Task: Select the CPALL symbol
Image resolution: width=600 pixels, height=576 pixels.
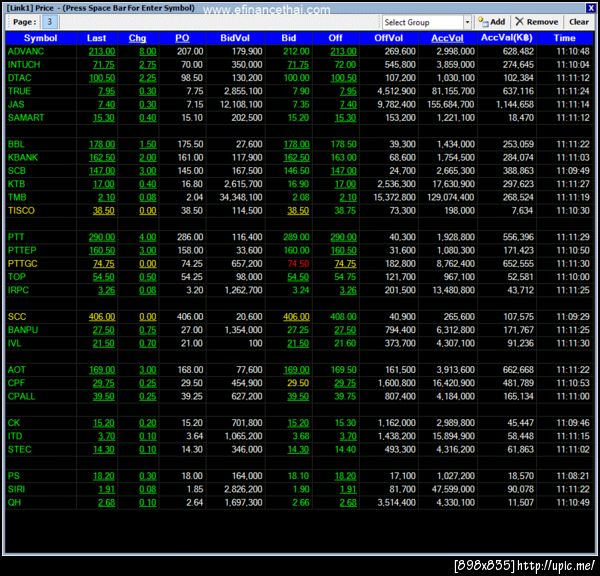Action: pyautogui.click(x=21, y=397)
